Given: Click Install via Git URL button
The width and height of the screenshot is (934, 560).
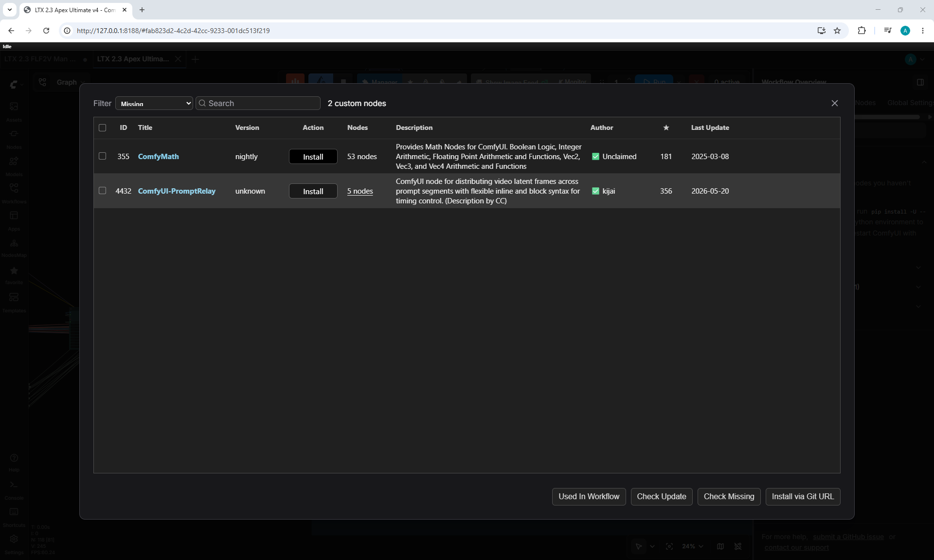Looking at the screenshot, I should pos(803,496).
